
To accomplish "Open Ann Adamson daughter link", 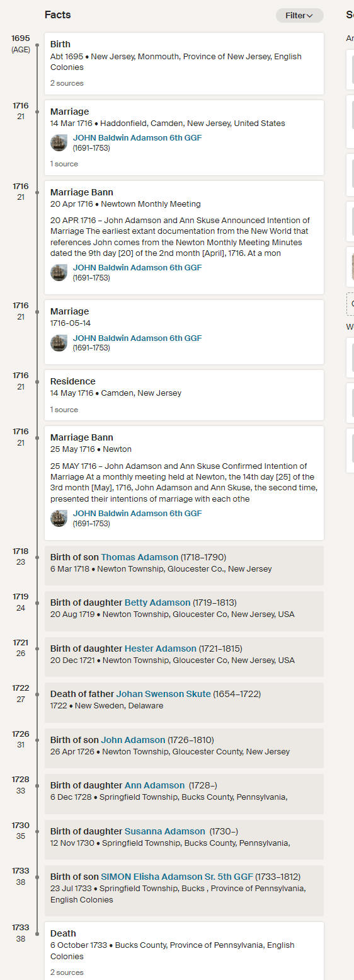I will (x=155, y=785).
